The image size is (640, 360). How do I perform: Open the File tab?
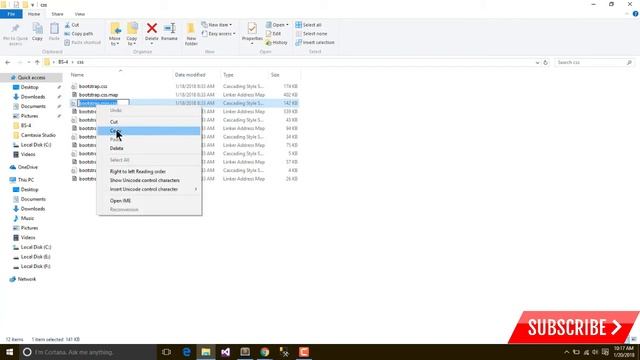(11, 14)
